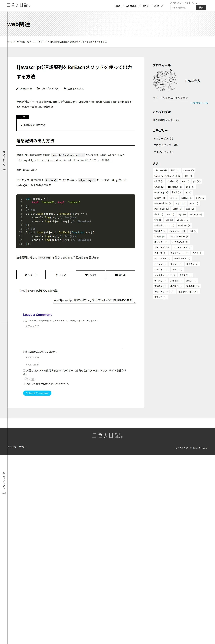The height and width of the screenshot is (644, 215).
Task: Open the ライフハック (3) category
Action: point(163,152)
